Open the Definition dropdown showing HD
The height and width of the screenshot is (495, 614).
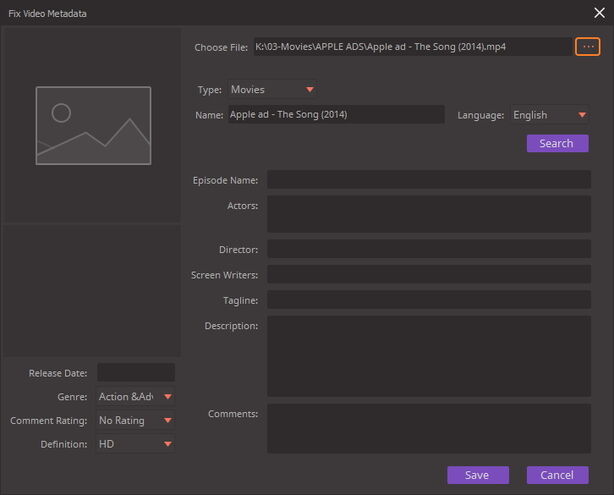(x=135, y=444)
